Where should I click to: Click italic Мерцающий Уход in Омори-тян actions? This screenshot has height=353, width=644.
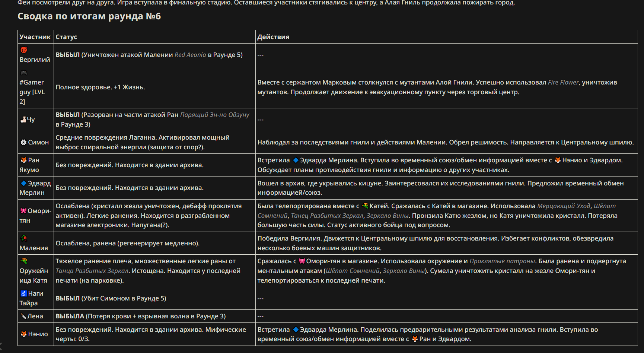pyautogui.click(x=564, y=206)
